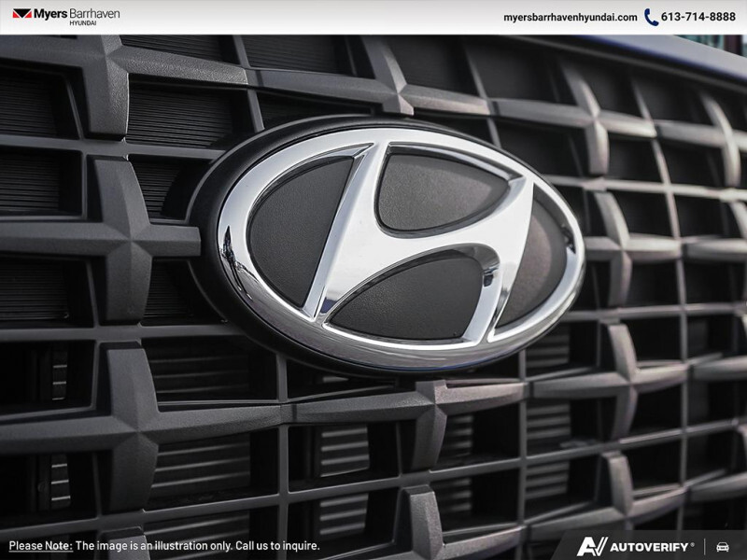The width and height of the screenshot is (747, 560).
Task: Click the small car icon at bottom right
Action: pyautogui.click(x=722, y=546)
